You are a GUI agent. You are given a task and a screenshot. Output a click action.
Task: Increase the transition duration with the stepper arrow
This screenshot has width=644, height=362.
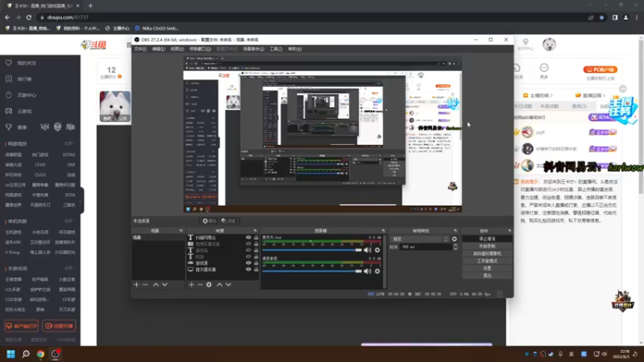coord(455,245)
